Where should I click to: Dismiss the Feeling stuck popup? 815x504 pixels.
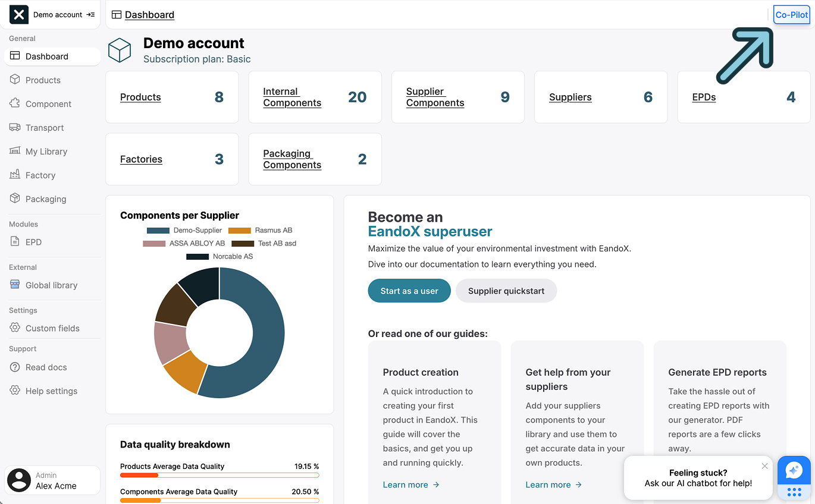[x=765, y=466]
